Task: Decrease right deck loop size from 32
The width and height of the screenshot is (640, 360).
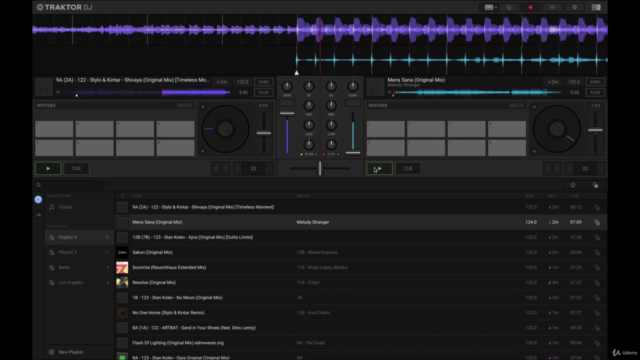Action: [x=569, y=169]
